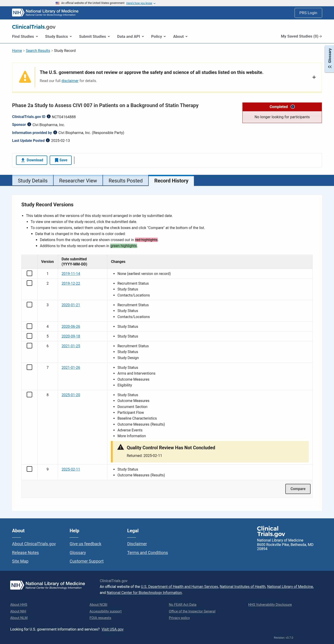This screenshot has height=644, width=334.
Task: View version submitted 2020-01-21
Action: 71,305
